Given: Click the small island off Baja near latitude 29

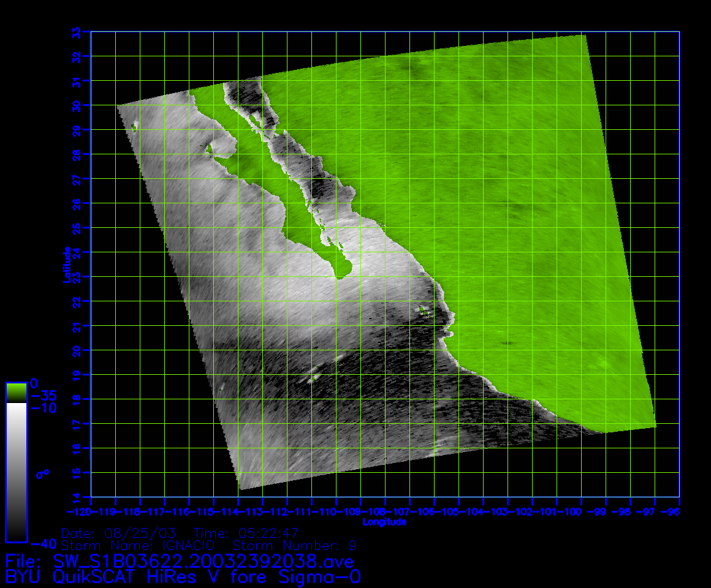Looking at the screenshot, I should click(134, 127).
